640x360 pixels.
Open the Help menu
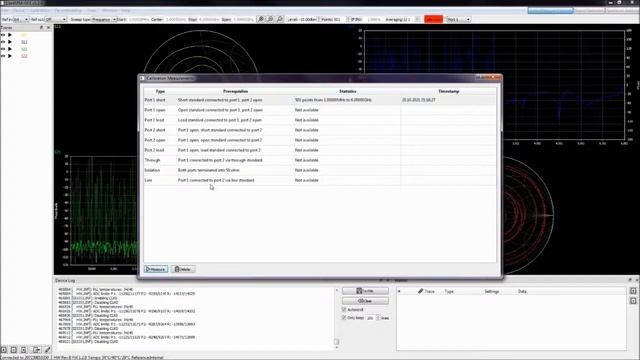tap(126, 10)
